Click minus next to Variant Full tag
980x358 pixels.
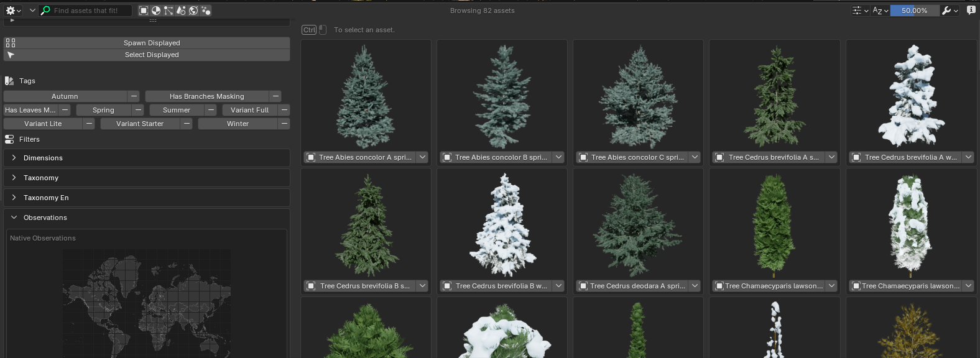(284, 110)
